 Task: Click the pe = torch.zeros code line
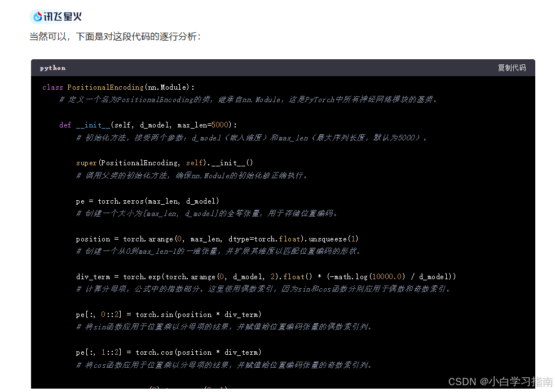(148, 201)
